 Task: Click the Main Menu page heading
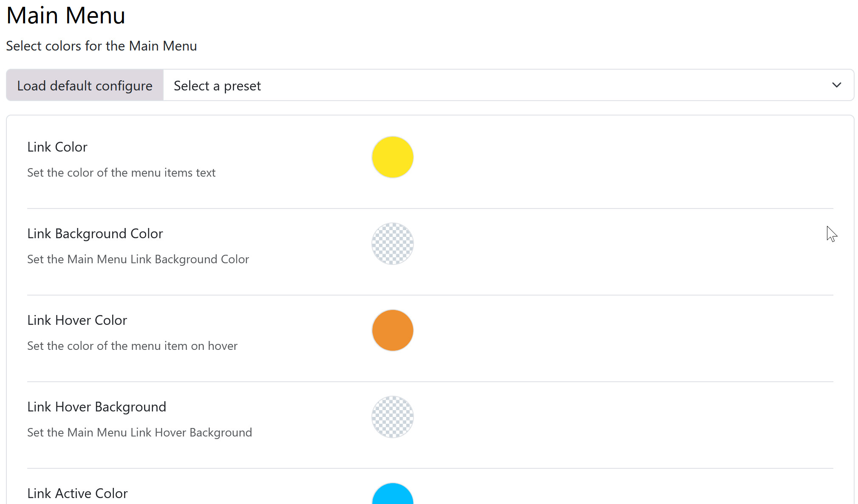pyautogui.click(x=66, y=16)
